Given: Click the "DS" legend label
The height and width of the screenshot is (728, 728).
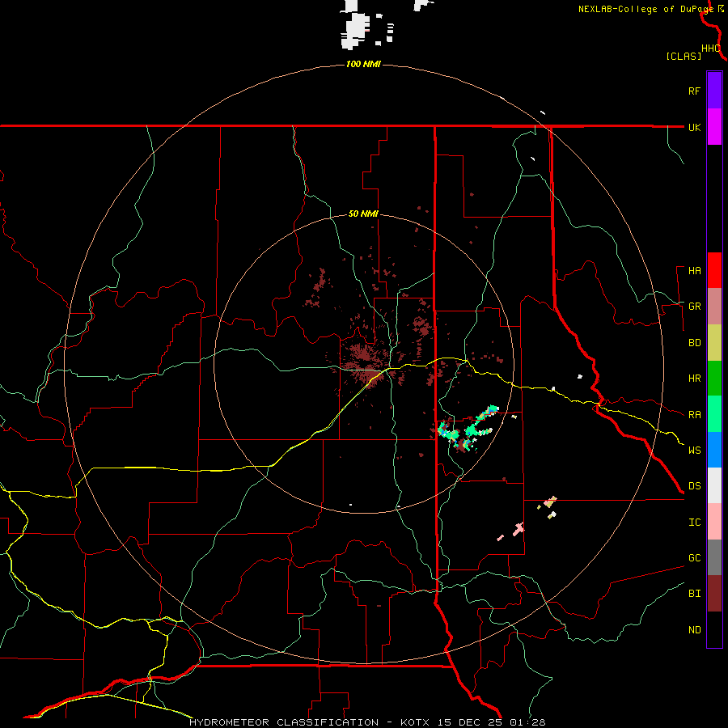Looking at the screenshot, I should coord(694,486).
